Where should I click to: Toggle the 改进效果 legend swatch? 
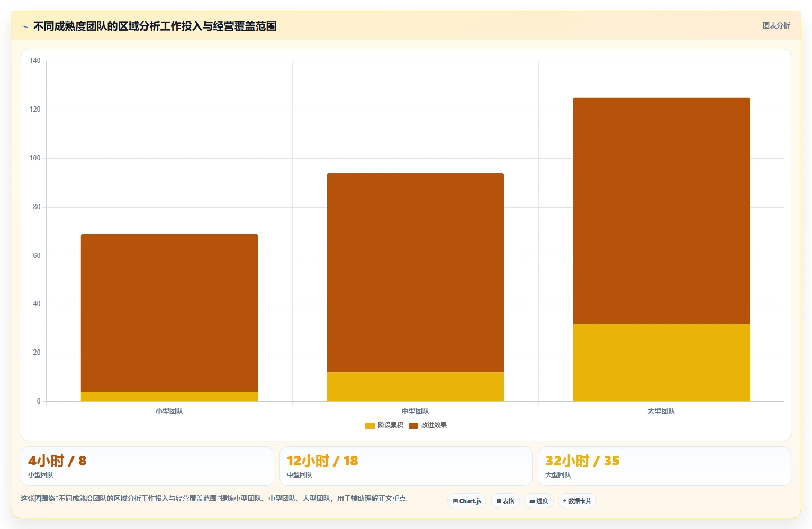tap(413, 426)
